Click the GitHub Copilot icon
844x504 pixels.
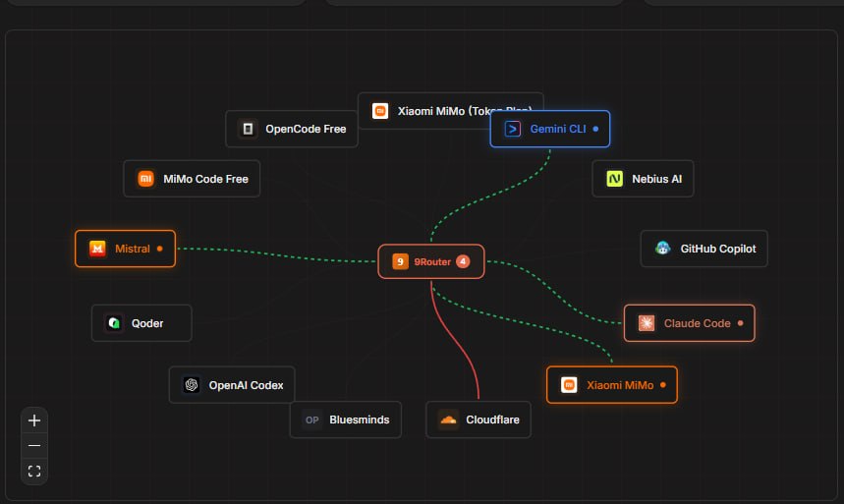click(x=663, y=249)
